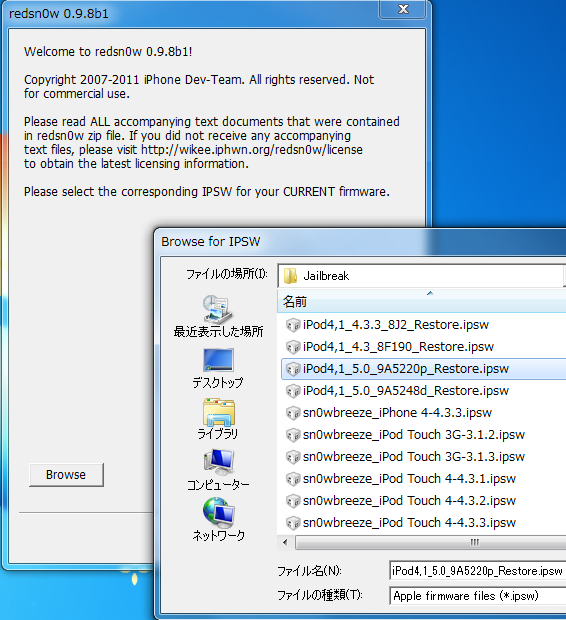Click icon of iPod4,1_5.0_9A5220p_Restore.ipsw

293,369
